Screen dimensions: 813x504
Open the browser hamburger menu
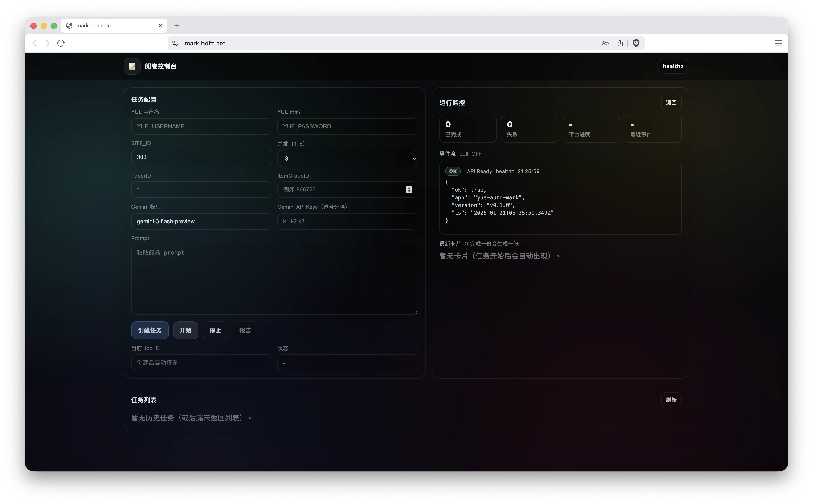pos(778,43)
